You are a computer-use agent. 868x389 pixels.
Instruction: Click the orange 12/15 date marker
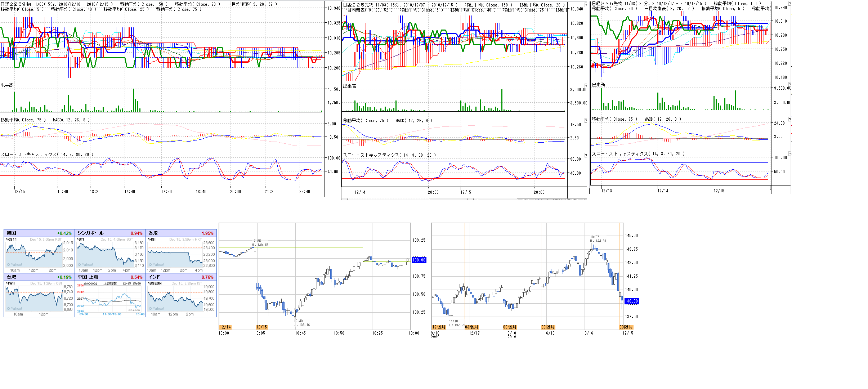tap(262, 327)
